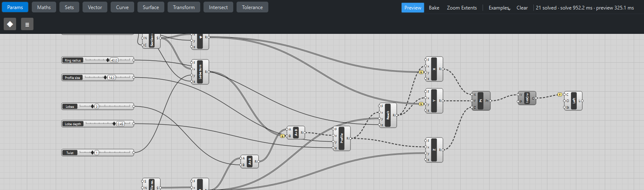Select the A×B multiplication node
The width and height of the screenshot is (644, 190).
coord(249,161)
